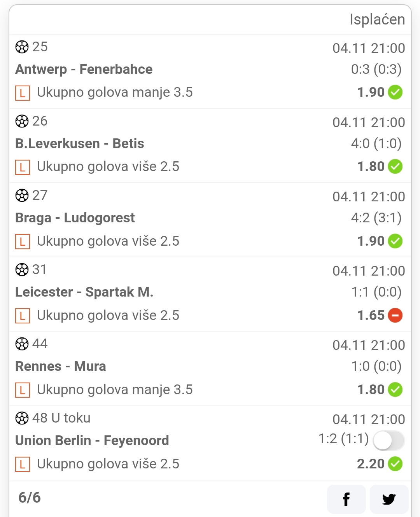Open the Braga - Ludogorest match
Image resolution: width=420 pixels, height=517 pixels.
point(75,218)
